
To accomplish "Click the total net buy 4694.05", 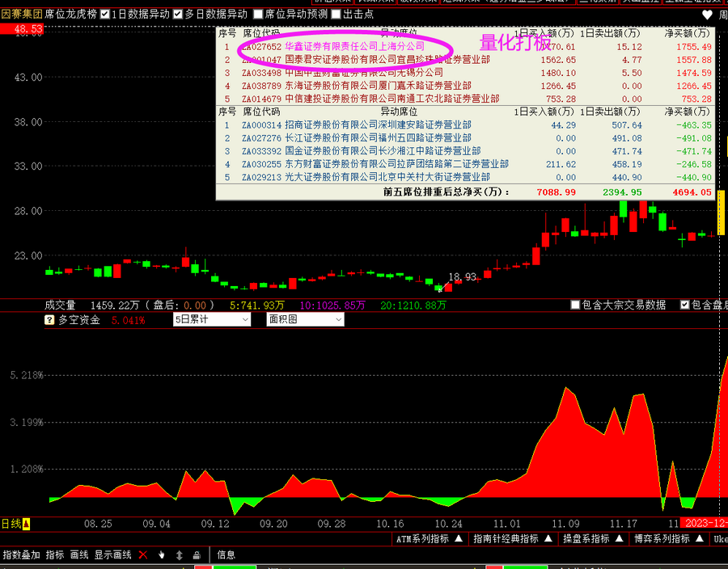I will (x=692, y=192).
